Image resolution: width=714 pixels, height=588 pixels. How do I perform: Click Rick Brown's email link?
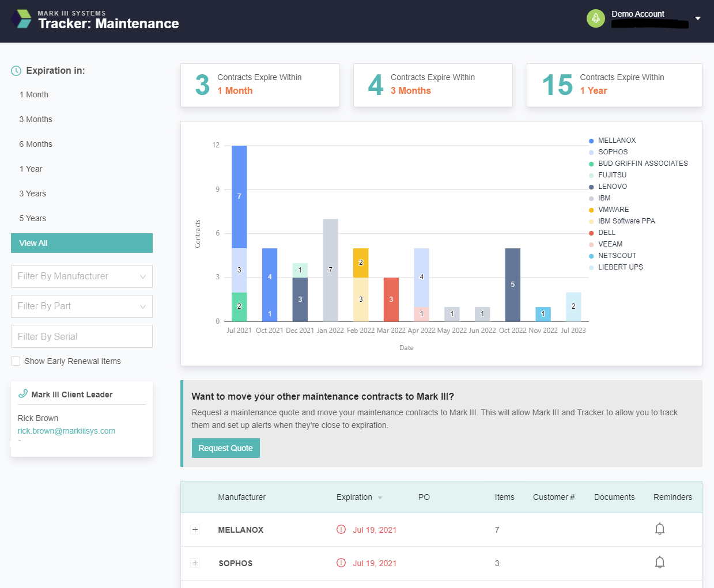pos(66,430)
